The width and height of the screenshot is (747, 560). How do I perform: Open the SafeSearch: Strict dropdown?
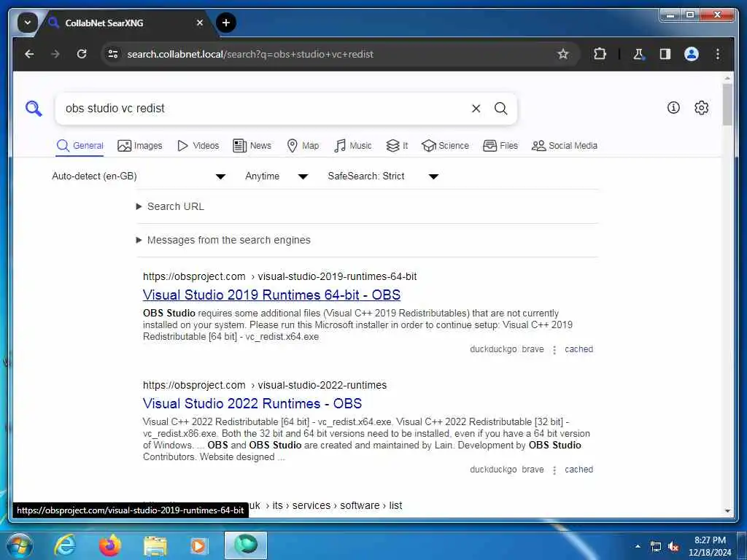382,176
